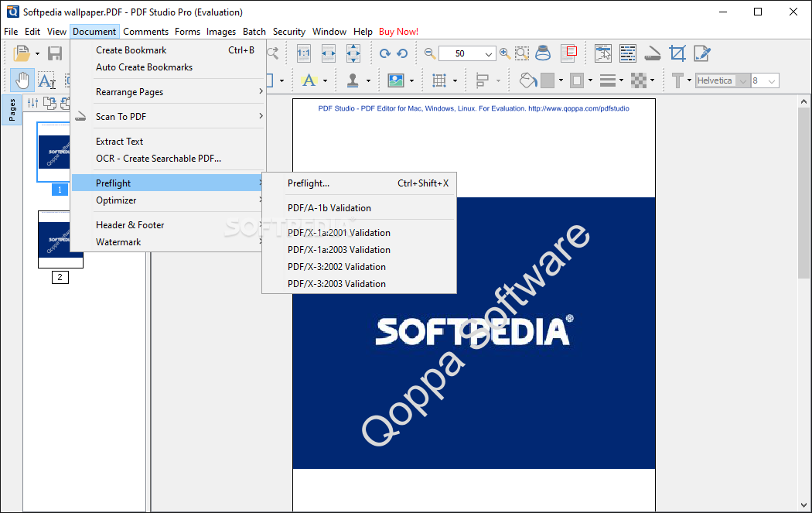The width and height of the screenshot is (812, 513).
Task: Click the Actual Size 1:1 icon
Action: (303, 53)
